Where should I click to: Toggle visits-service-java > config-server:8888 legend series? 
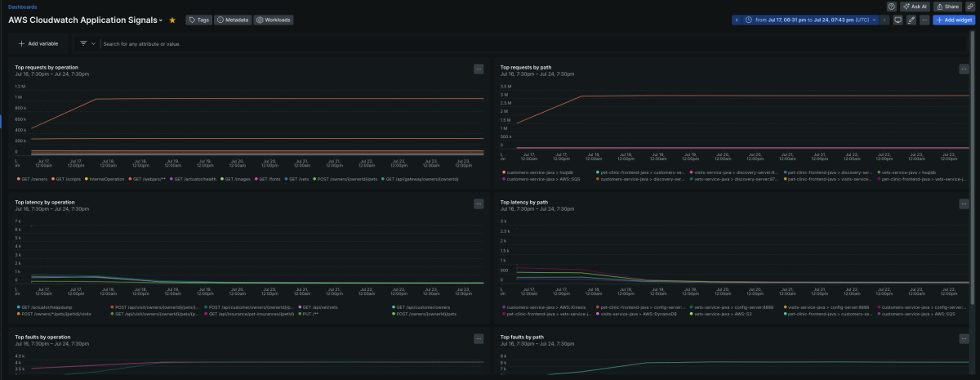[x=826, y=306]
